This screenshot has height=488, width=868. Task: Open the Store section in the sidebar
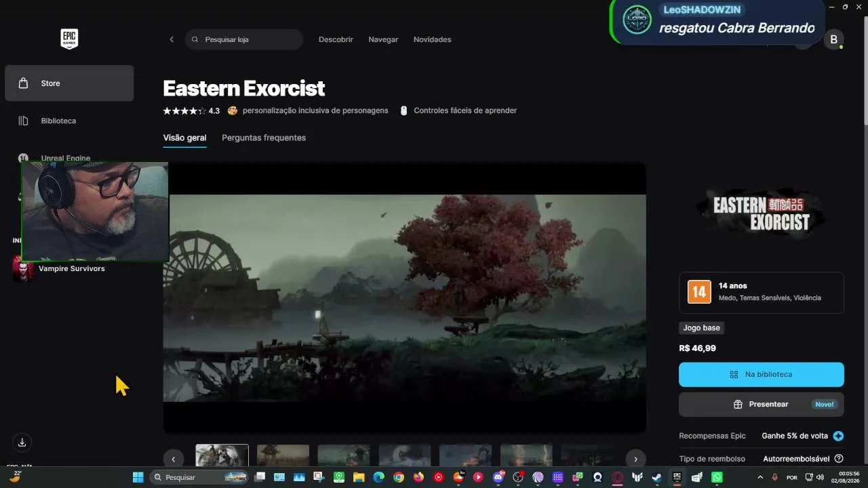69,83
